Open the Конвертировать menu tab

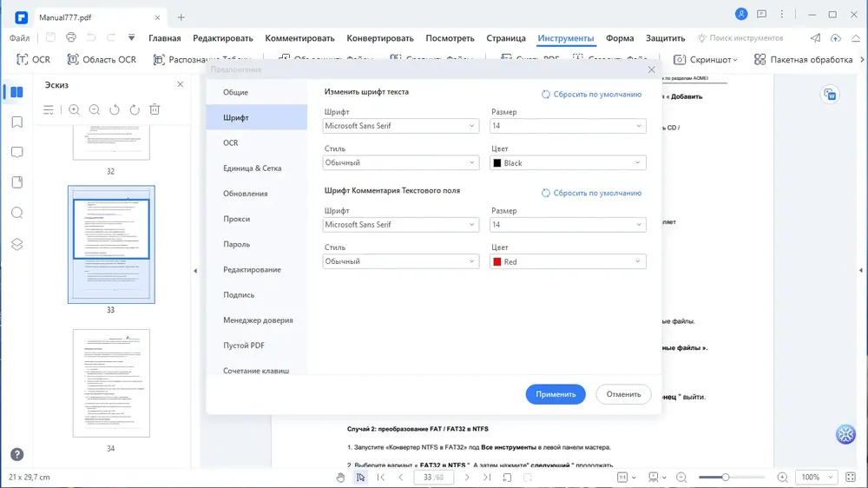pos(380,38)
